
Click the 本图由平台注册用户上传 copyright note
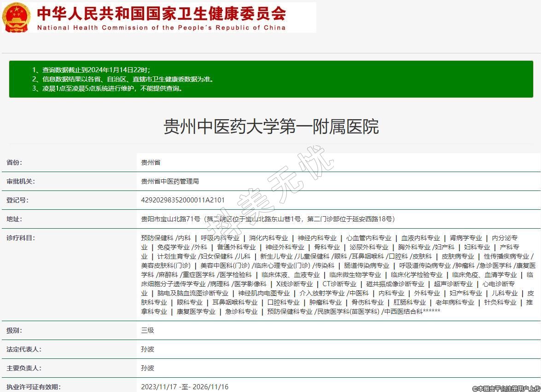pyautogui.click(x=506, y=388)
